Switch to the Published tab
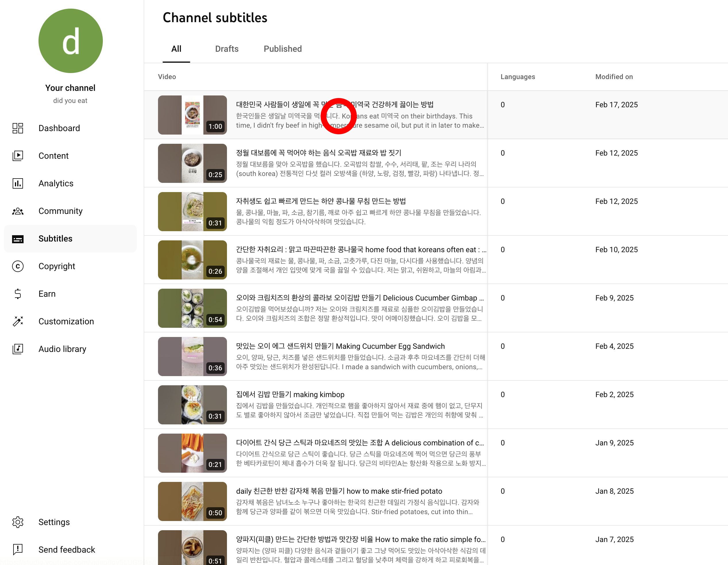Image resolution: width=728 pixels, height=565 pixels. tap(283, 49)
